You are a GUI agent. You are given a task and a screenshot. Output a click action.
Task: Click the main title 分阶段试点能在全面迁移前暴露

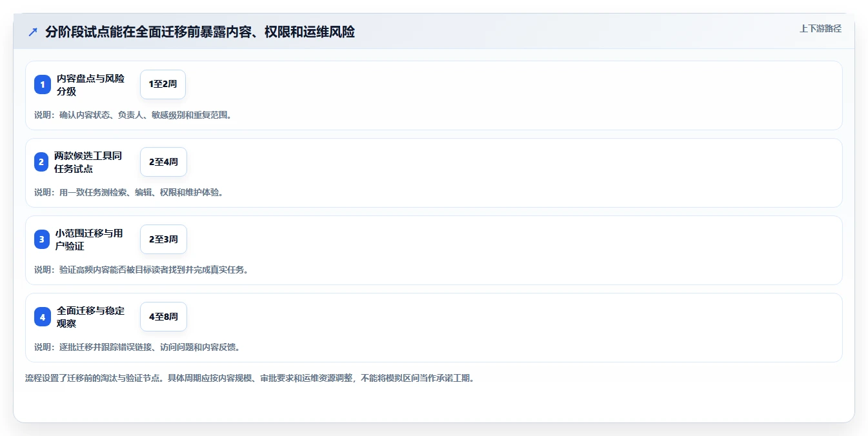[200, 32]
